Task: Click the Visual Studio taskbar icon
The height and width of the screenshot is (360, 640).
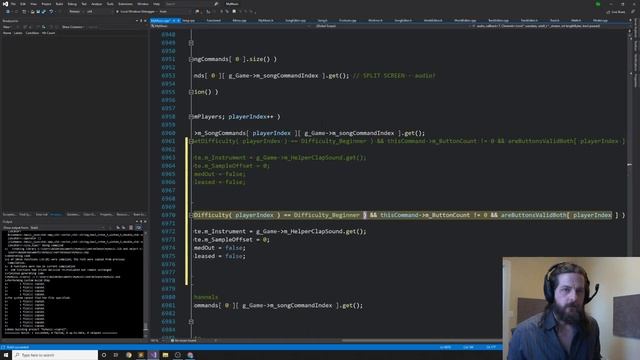Action: (x=153, y=355)
